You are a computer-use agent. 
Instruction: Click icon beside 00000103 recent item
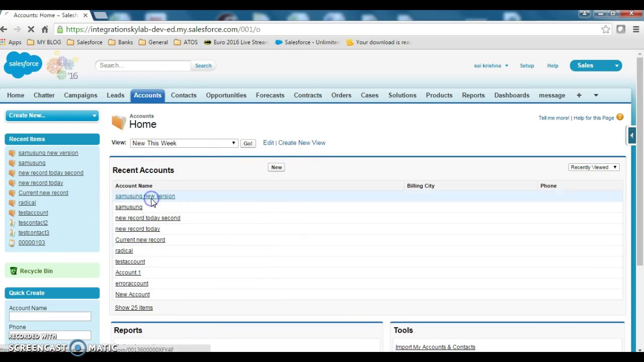click(x=12, y=243)
